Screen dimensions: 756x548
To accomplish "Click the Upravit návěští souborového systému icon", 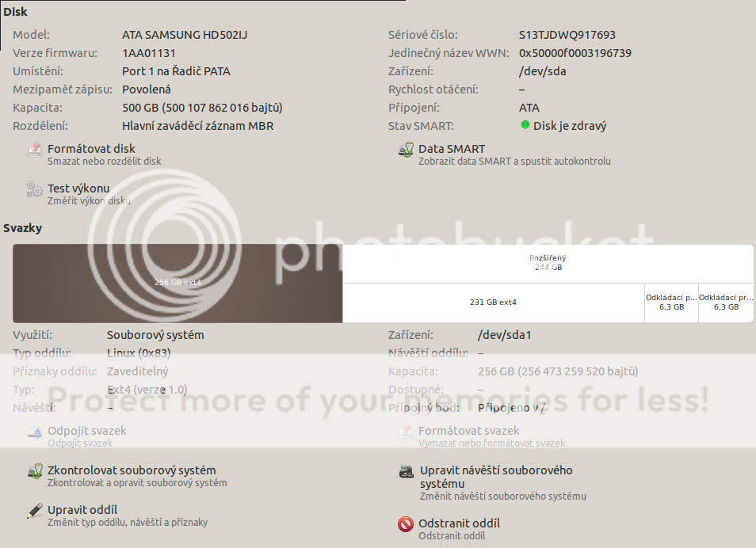I will tap(406, 472).
